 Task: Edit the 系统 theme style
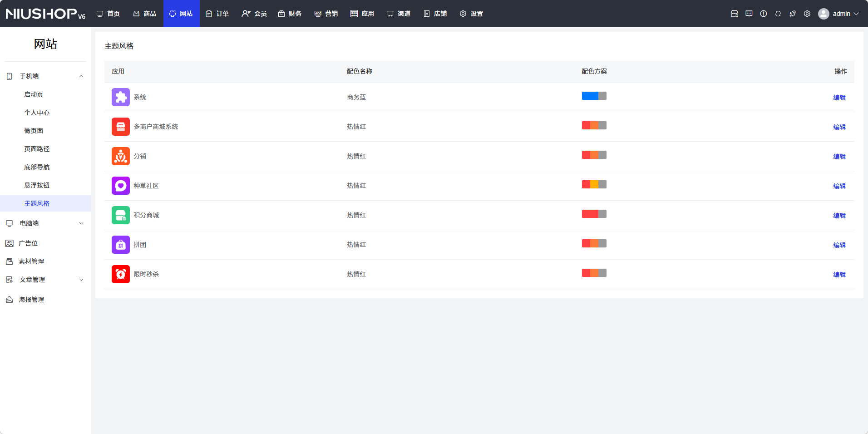(839, 98)
